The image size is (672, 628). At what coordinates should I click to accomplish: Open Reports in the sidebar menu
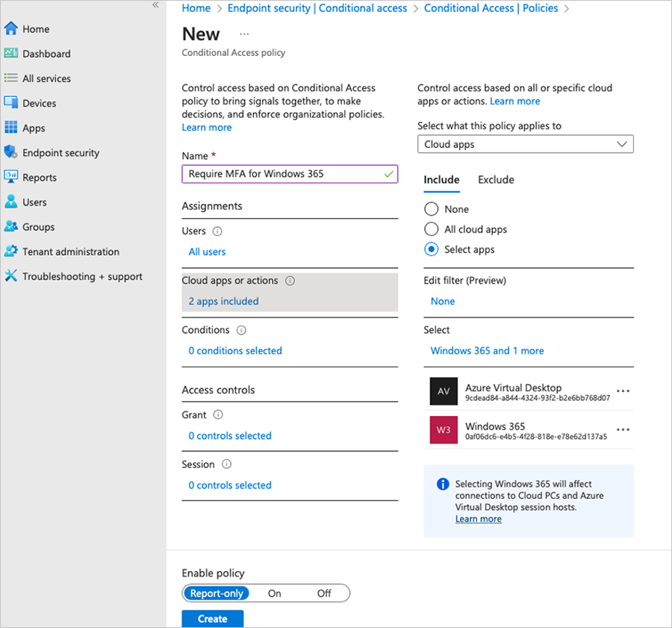pos(40,178)
